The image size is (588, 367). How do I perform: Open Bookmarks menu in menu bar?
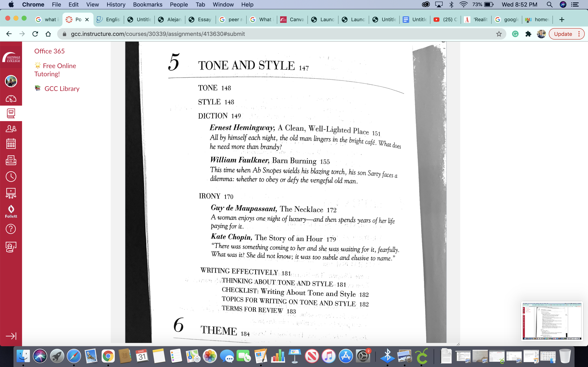pos(147,5)
